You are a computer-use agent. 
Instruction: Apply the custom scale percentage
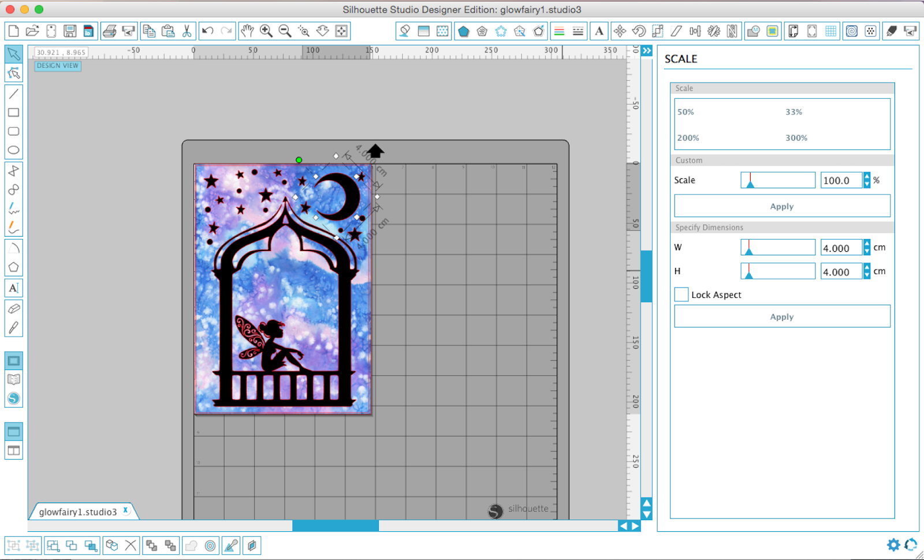tap(782, 206)
